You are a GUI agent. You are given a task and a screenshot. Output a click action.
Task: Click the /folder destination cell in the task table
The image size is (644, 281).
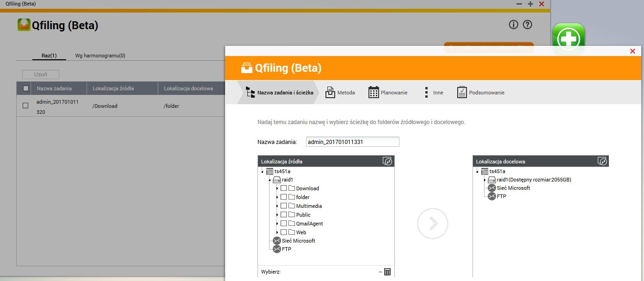(x=172, y=106)
